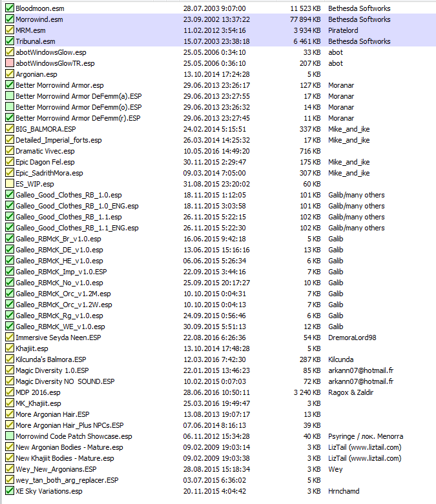The height and width of the screenshot is (504, 436).
Task: Select Galleo_RBMcK_WE_v1.0.esp entry
Action: (x=60, y=327)
